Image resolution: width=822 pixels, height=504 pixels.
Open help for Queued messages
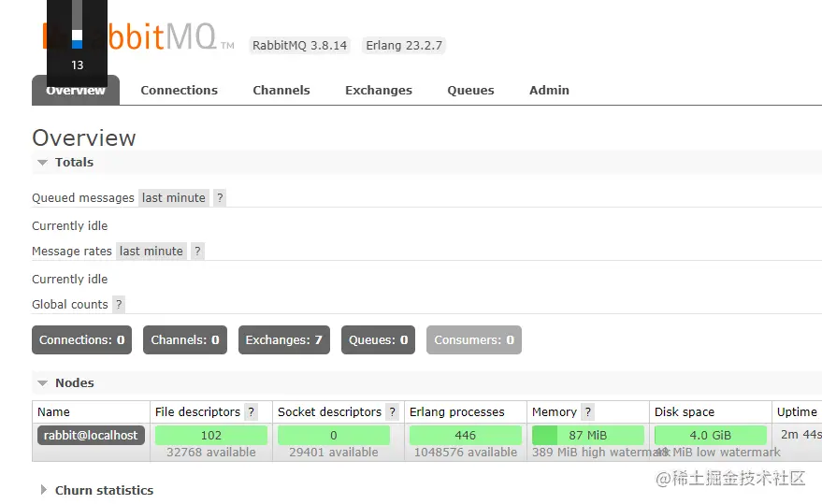pos(220,197)
